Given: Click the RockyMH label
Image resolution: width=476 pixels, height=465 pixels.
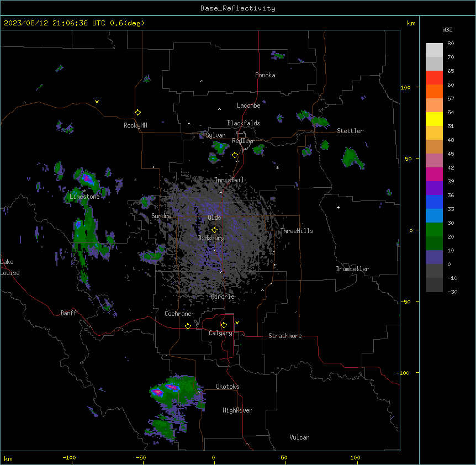Looking at the screenshot, I should click(x=135, y=125).
